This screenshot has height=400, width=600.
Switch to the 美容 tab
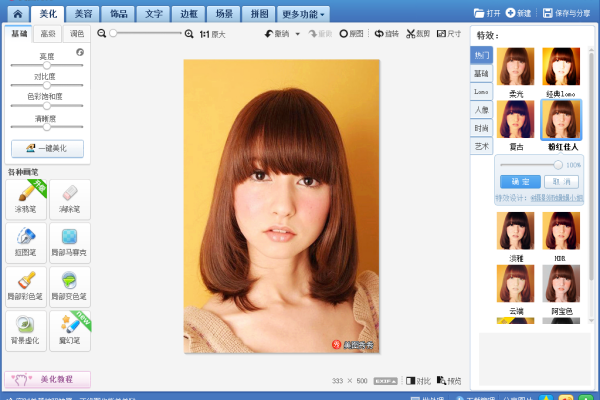click(84, 15)
